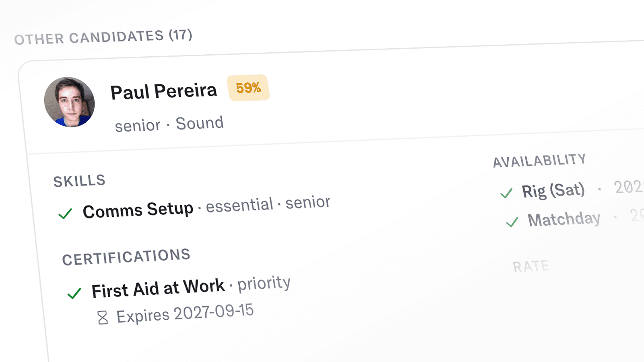Open Paul Pereira's candidate name

163,91
